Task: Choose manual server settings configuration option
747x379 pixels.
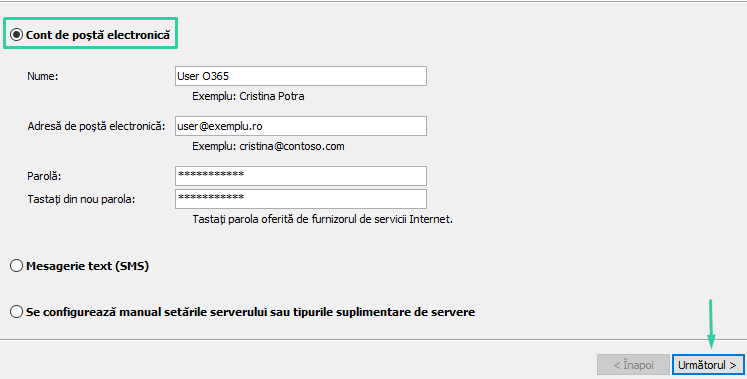Action: click(17, 312)
